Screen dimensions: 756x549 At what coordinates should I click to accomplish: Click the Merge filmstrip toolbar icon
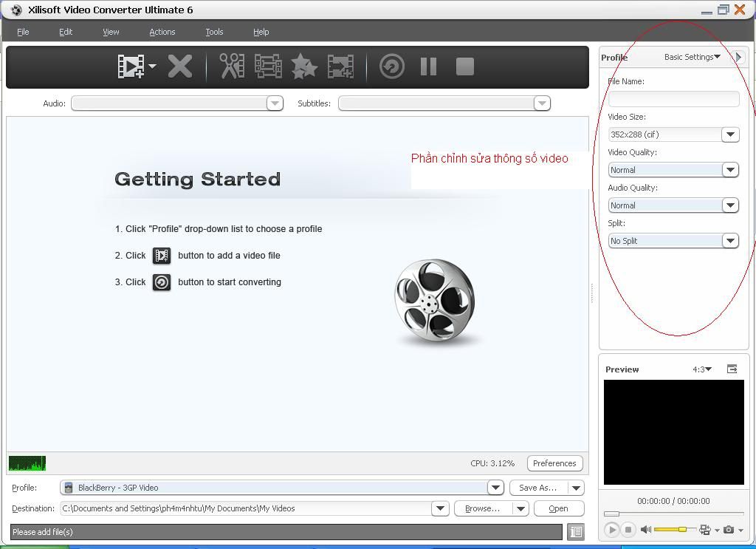(268, 66)
